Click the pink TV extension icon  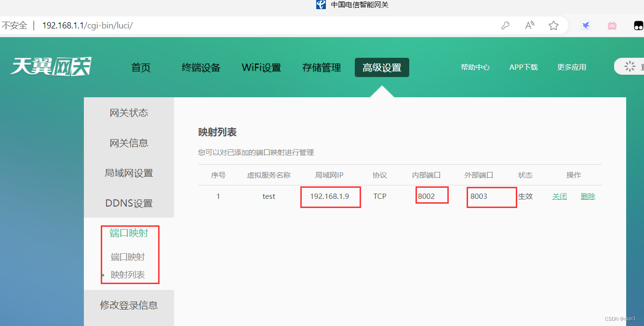tap(612, 26)
